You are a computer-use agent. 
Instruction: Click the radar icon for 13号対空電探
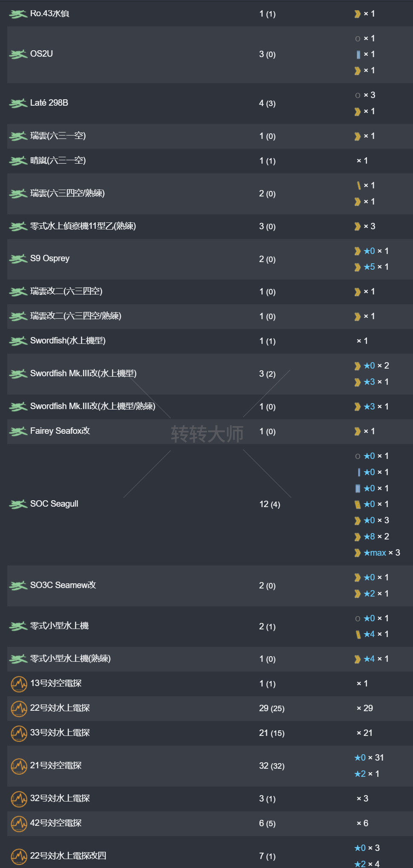point(19,684)
